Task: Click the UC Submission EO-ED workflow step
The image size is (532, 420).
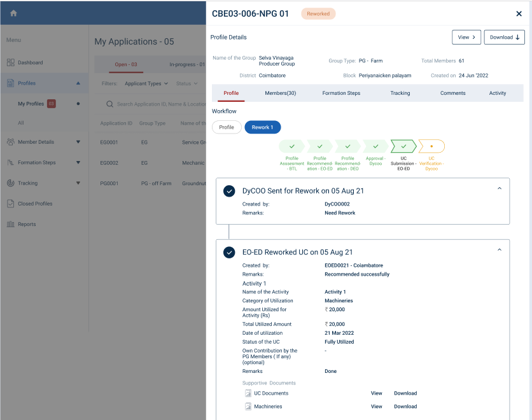Action: point(403,147)
